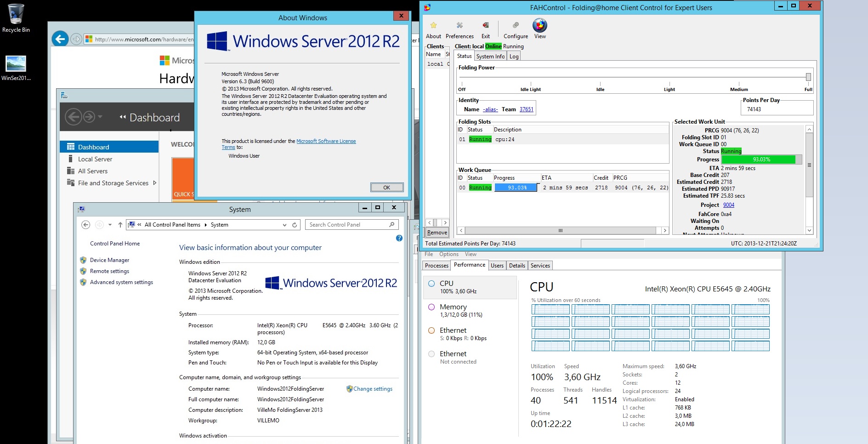Viewport: 868px width, 444px height.
Task: Open Device Manager from System sidebar
Action: 109,260
